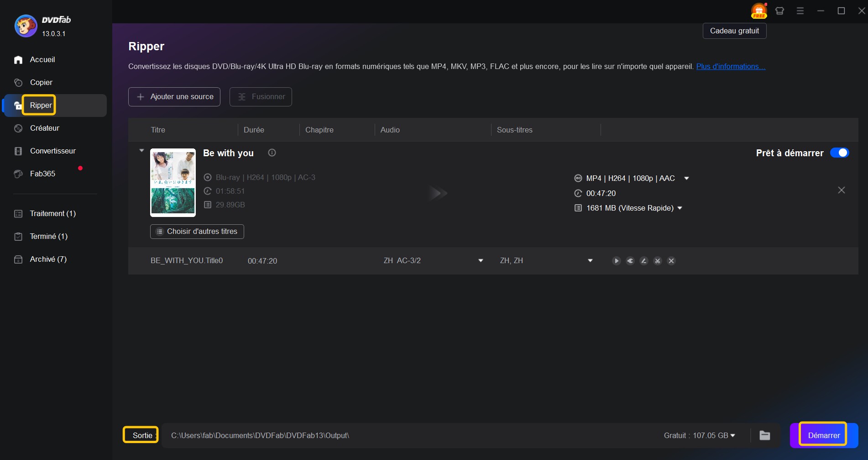Viewport: 868px width, 460px height.
Task: Open the Convertisseur module
Action: (53, 151)
